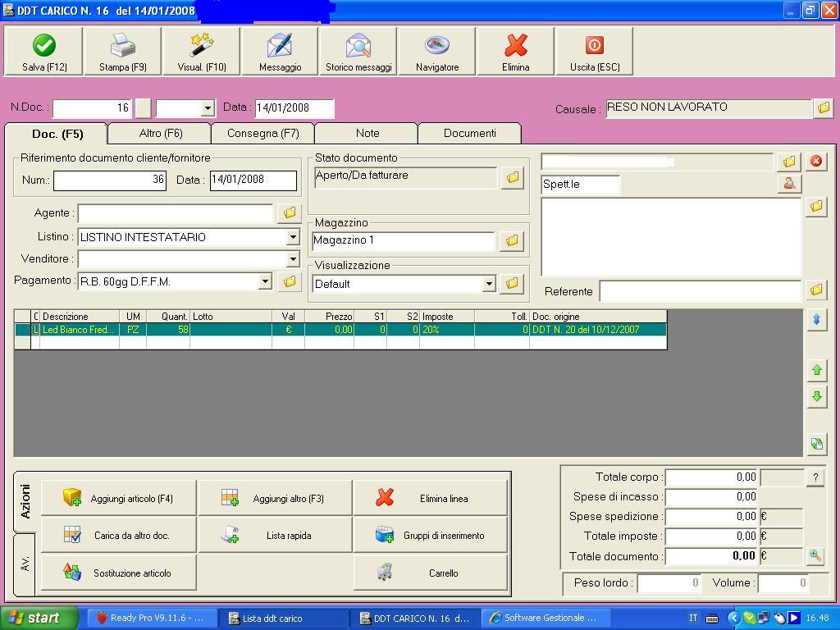Select the Azioni vertical tab
Viewport: 840px width, 630px height.
[x=25, y=501]
